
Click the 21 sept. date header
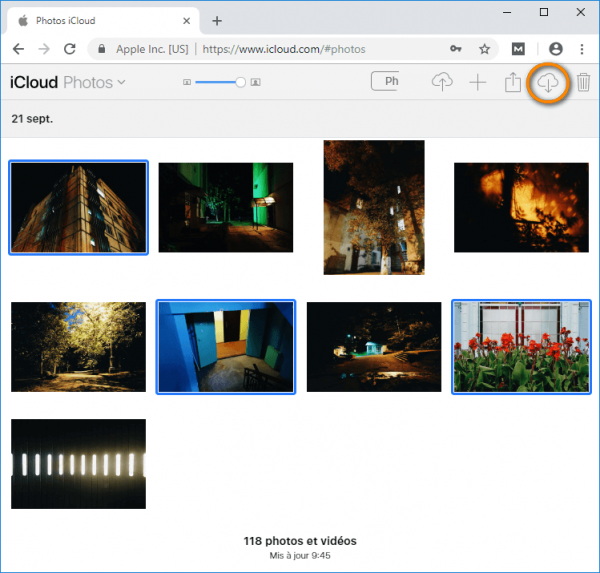coord(32,119)
